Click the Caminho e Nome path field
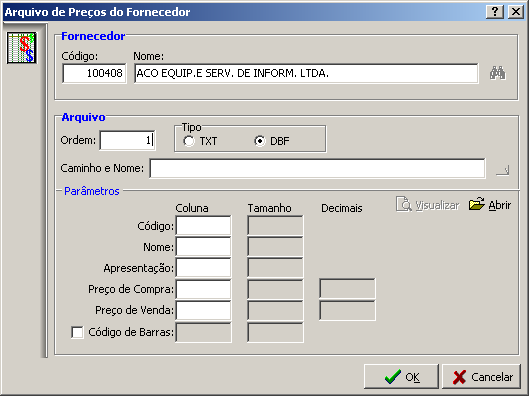 317,168
